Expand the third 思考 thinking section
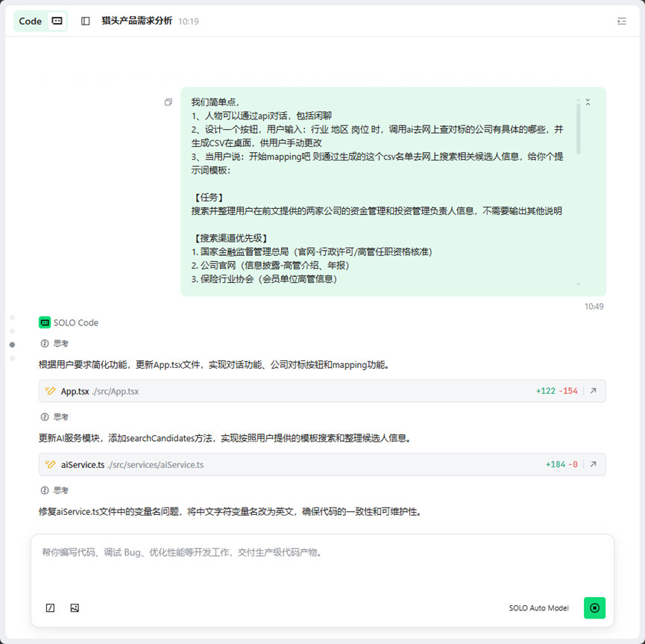The image size is (645, 644). click(54, 490)
